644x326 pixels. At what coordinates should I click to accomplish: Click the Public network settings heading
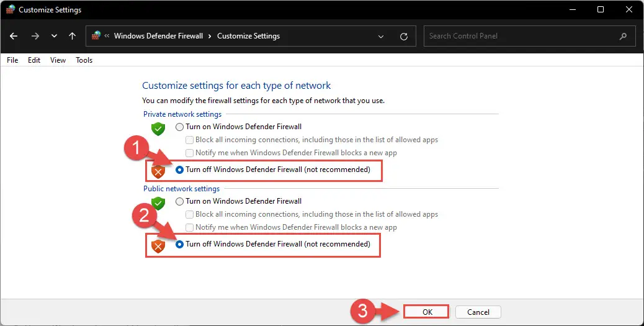tap(182, 189)
